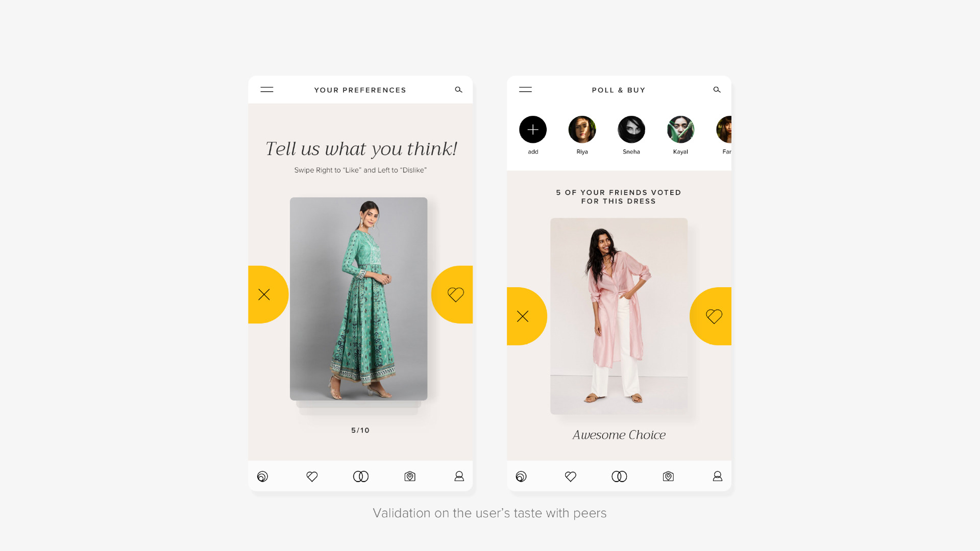980x551 pixels.
Task: Click search icon on Poll & Buy screen
Action: 717,90
